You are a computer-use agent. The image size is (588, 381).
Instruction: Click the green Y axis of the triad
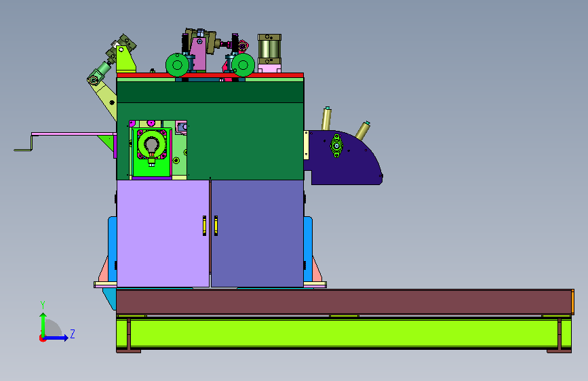click(x=43, y=325)
